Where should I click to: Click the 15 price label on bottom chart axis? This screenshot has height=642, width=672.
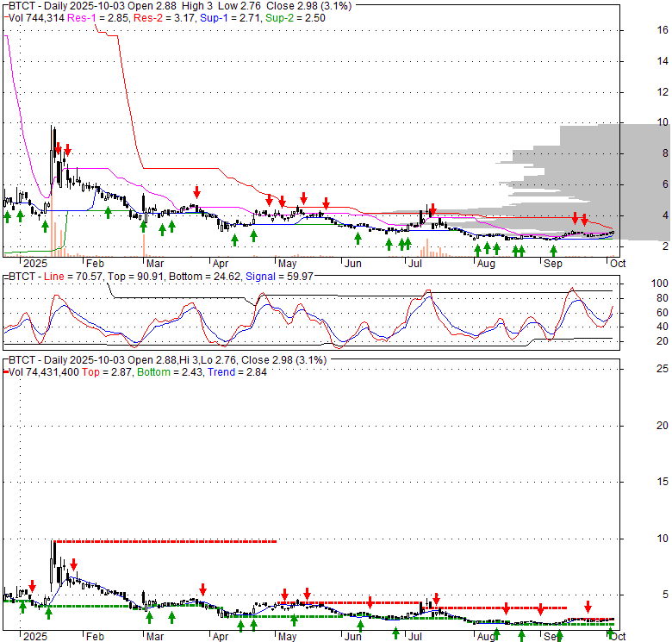(x=663, y=482)
